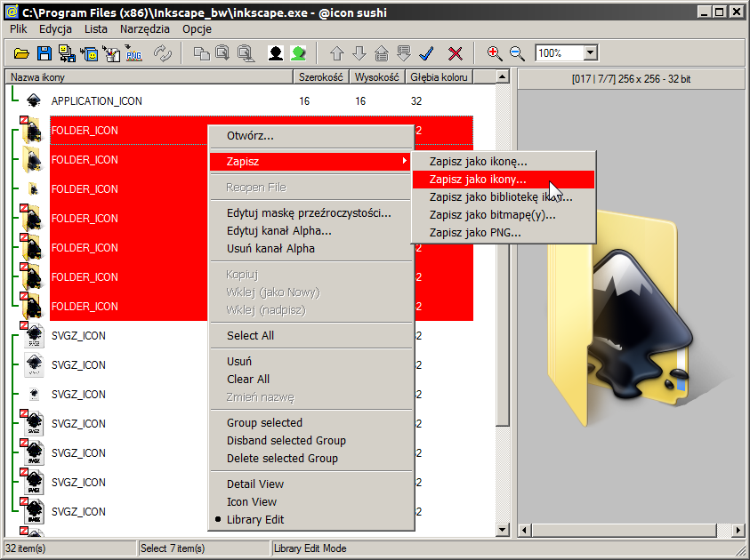The image size is (750, 560).
Task: Sort by Wysokość column header
Action: coord(377,77)
